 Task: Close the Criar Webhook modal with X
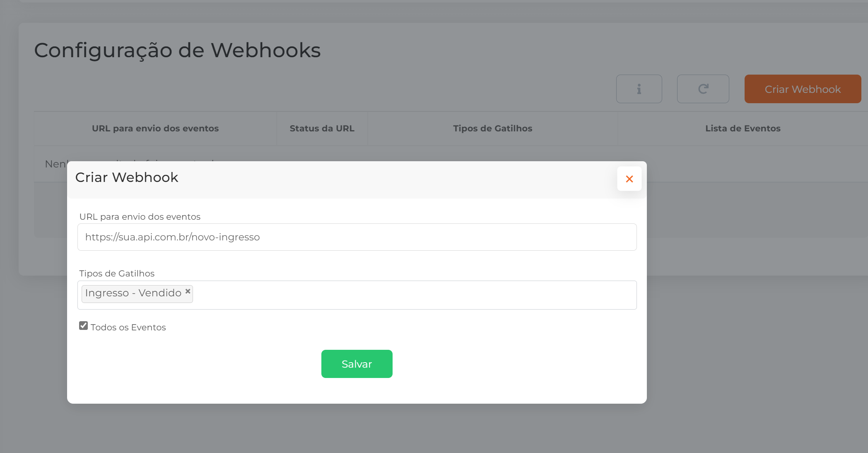629,179
